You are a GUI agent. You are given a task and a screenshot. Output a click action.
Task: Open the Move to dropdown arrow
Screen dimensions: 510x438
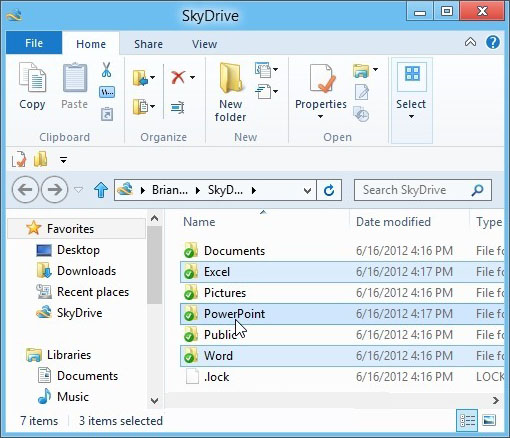point(152,77)
